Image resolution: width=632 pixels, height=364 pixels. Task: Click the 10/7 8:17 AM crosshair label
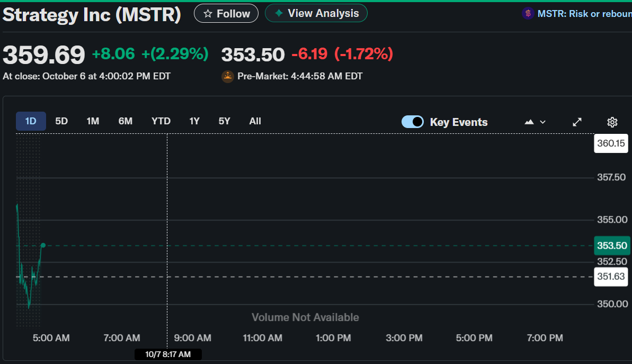[168, 354]
